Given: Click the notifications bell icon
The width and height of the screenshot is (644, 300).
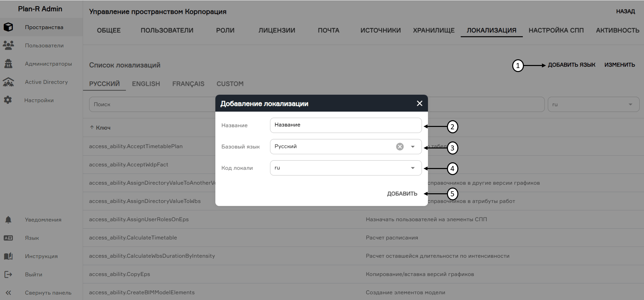Looking at the screenshot, I should [8, 220].
